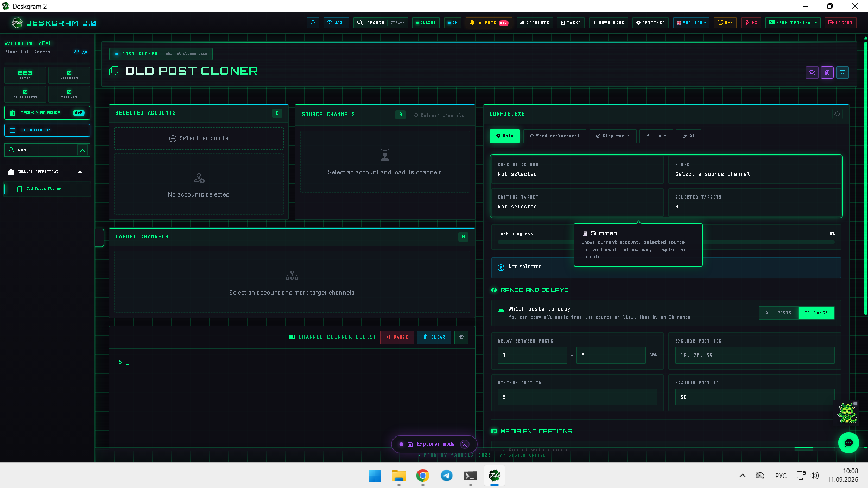
Task: Open the Downloads section in top bar
Action: (609, 23)
